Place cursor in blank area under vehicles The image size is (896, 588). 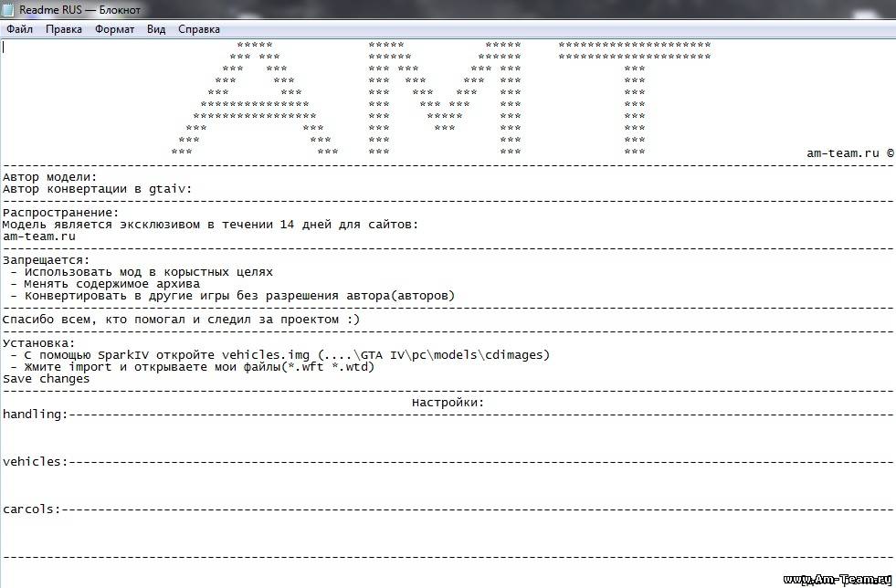coord(448,486)
